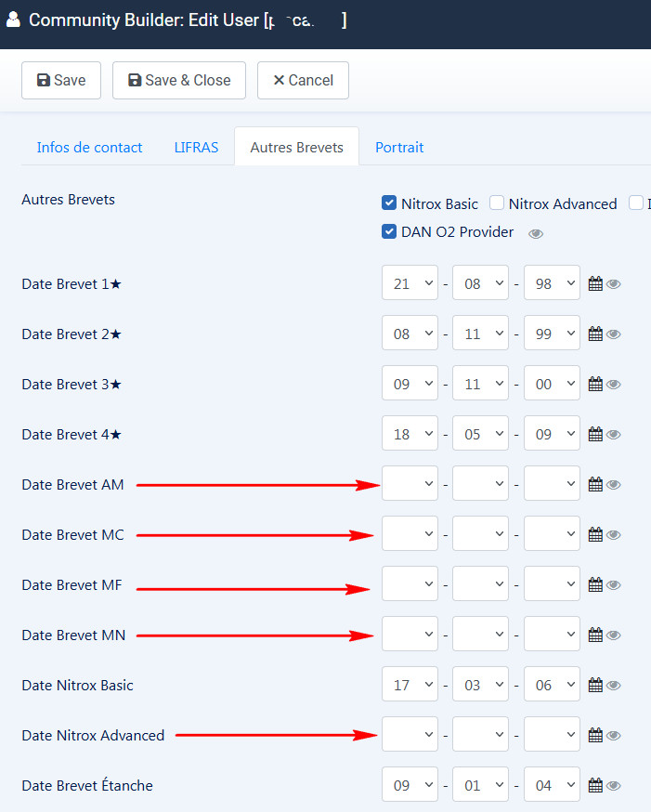Expand empty day dropdown for Date Brevet MN
651x812 pixels.
[410, 635]
